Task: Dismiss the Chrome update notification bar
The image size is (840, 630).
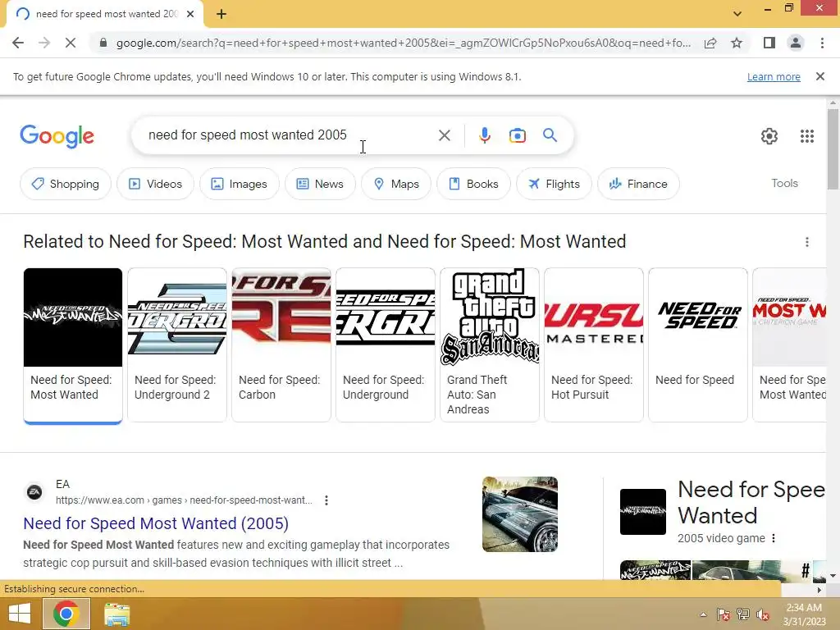Action: click(x=820, y=76)
